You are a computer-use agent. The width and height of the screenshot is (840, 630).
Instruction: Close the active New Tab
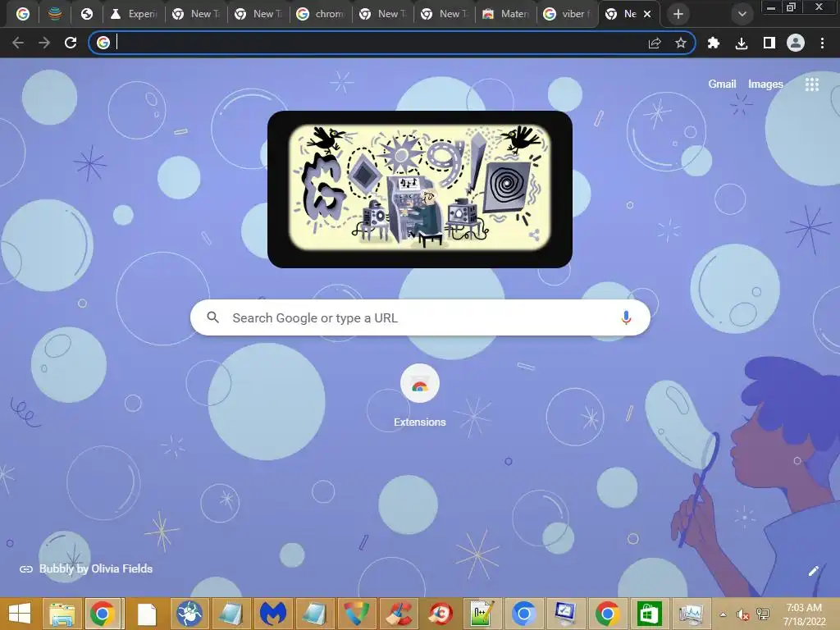(x=647, y=14)
